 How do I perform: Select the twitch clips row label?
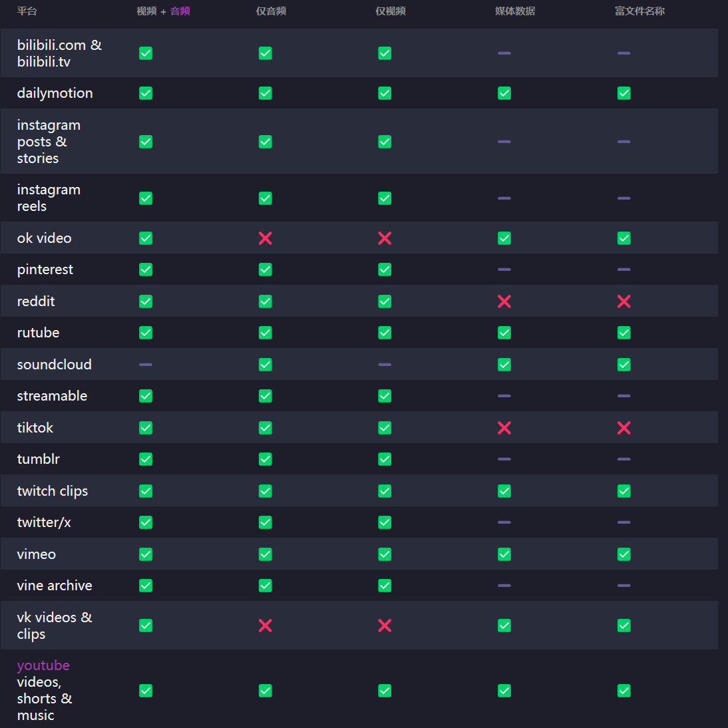[x=53, y=491]
